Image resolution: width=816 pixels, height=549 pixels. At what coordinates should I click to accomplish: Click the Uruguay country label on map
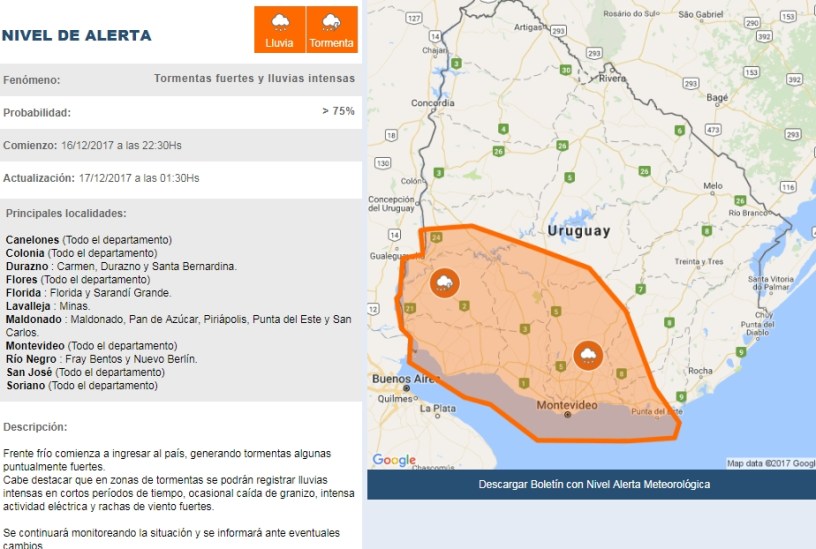pos(578,230)
